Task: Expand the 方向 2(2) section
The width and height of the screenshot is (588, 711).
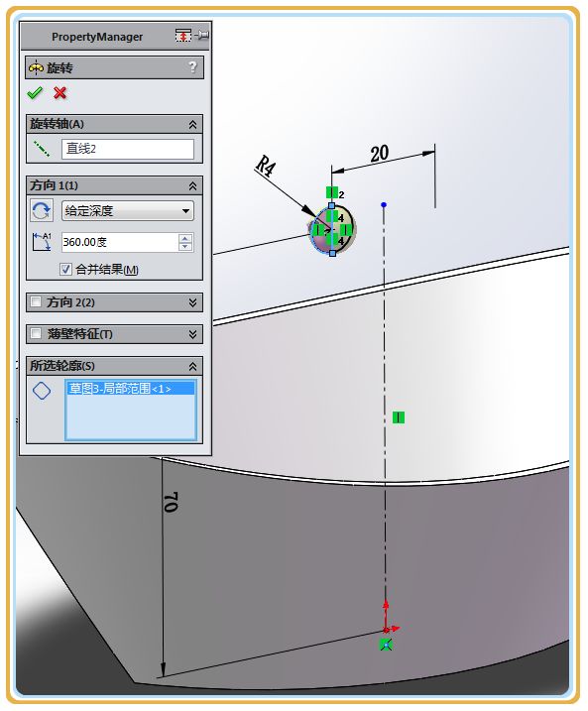Action: (x=192, y=302)
